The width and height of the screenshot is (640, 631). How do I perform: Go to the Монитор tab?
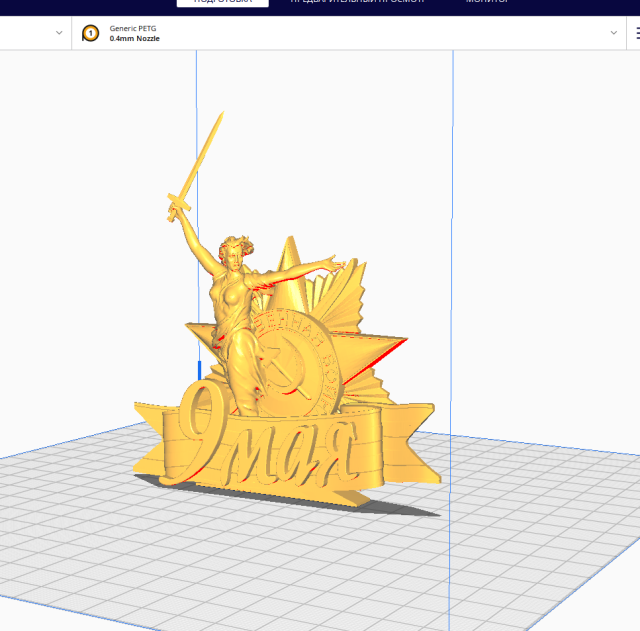(x=486, y=3)
